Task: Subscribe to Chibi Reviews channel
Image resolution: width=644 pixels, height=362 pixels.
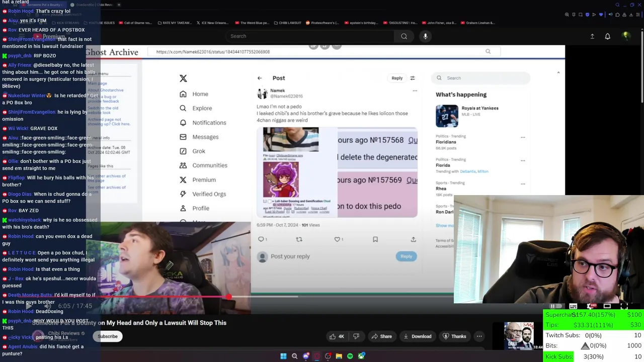Action: coord(108,336)
